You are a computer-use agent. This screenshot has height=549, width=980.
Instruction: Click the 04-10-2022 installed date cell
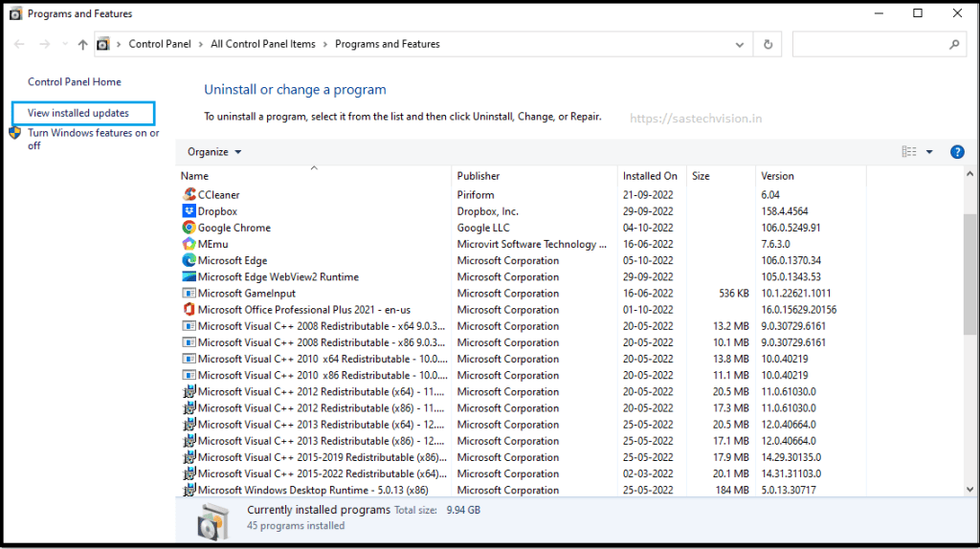pyautogui.click(x=648, y=228)
